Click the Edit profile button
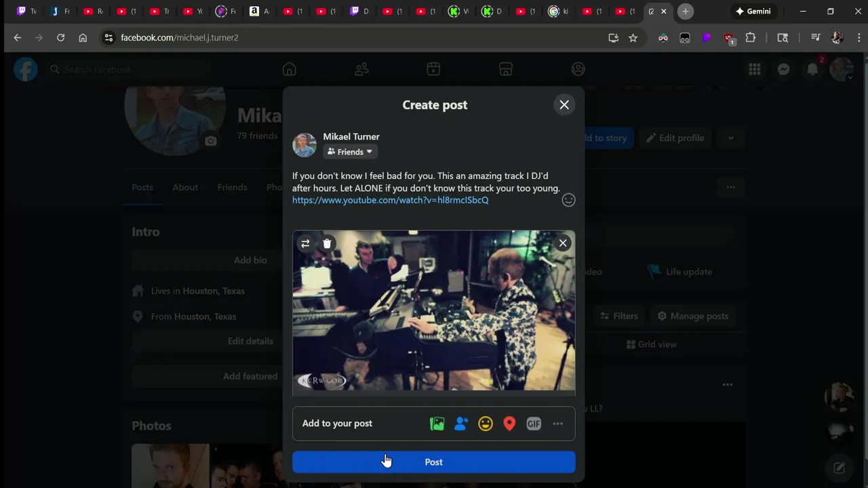 (675, 138)
